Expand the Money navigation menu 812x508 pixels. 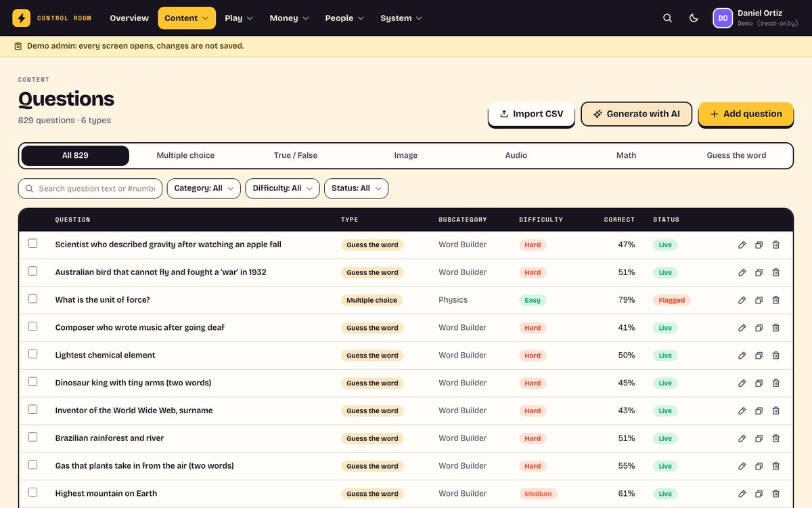tap(289, 18)
